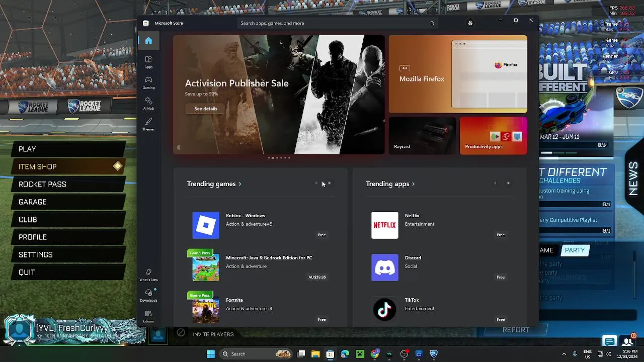Screen dimensions: 644x362
Task: Click the Store search magnifier icon
Action: (x=432, y=23)
